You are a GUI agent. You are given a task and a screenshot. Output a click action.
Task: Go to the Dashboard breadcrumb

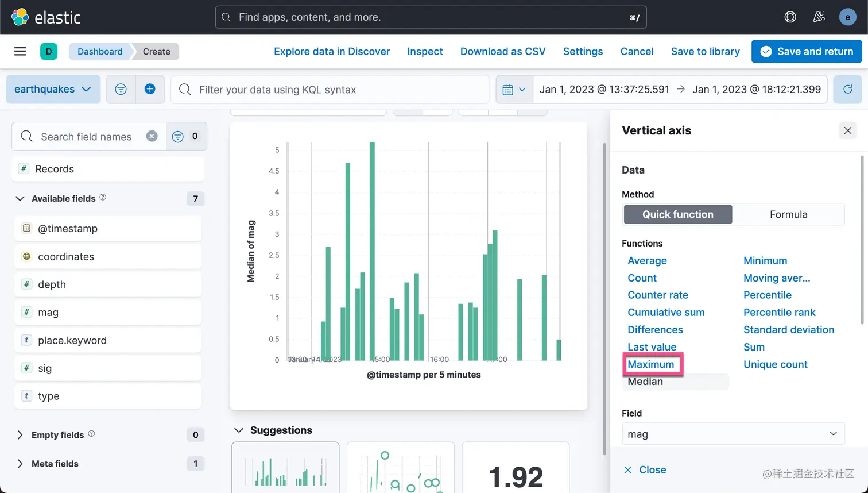(x=100, y=51)
